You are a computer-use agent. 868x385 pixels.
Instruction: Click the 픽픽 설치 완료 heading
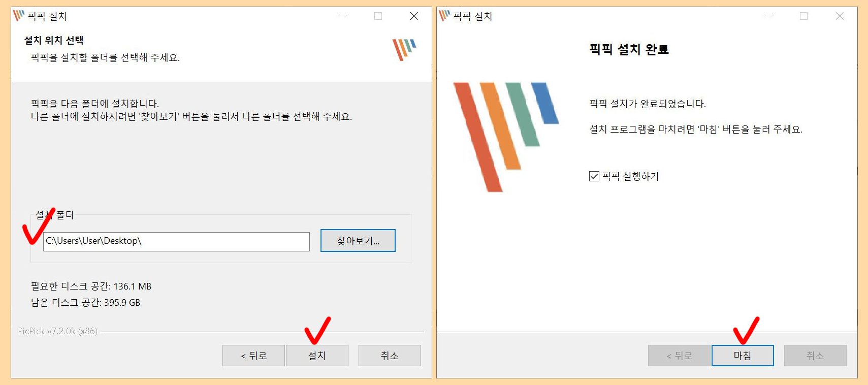pyautogui.click(x=629, y=49)
